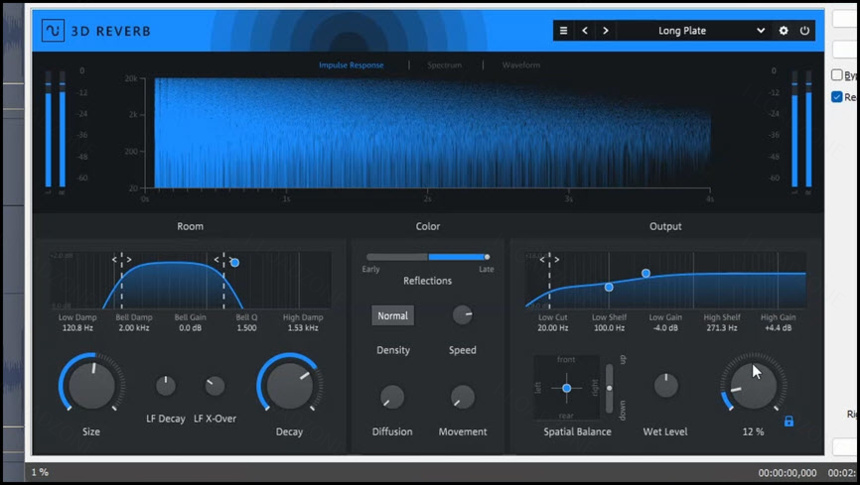This screenshot has height=485, width=860.
Task: Select the Low Gain value -4.0 dB
Action: pos(665,328)
